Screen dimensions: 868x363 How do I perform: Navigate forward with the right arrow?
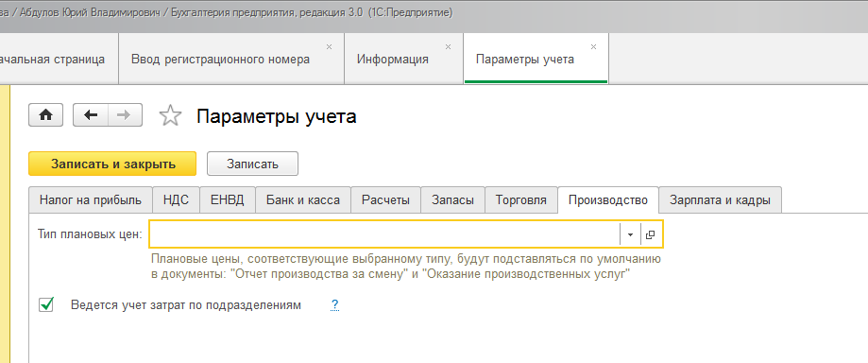[x=125, y=114]
